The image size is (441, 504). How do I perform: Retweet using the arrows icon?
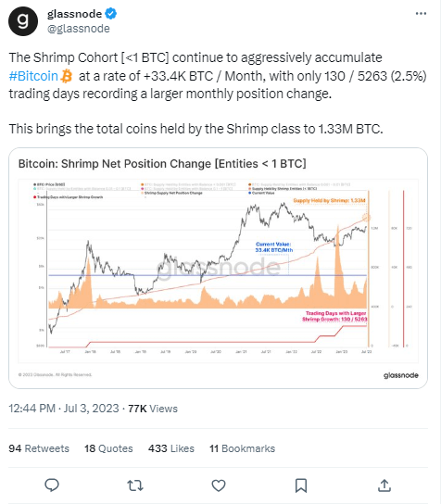pyautogui.click(x=135, y=485)
